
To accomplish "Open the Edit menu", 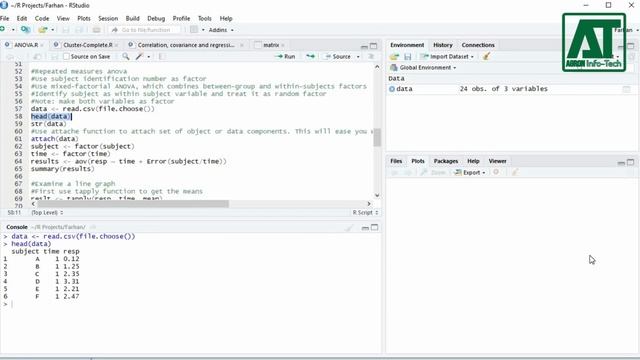I will pyautogui.click(x=22, y=18).
